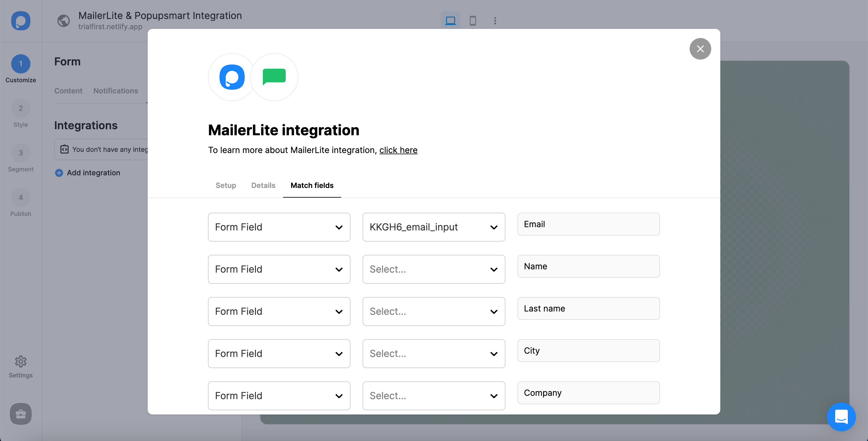Click the Segment step 3 label
Image resolution: width=868 pixels, height=441 pixels.
point(21,169)
